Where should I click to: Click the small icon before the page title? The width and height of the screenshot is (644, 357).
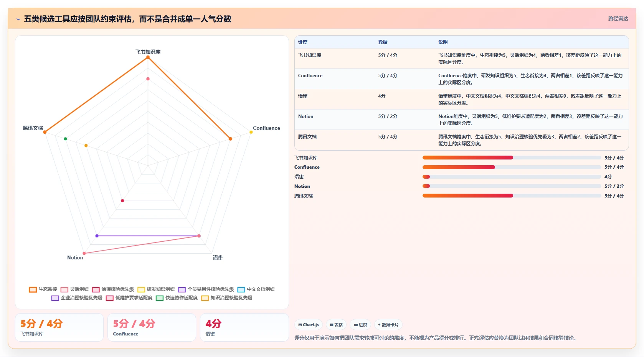click(18, 19)
